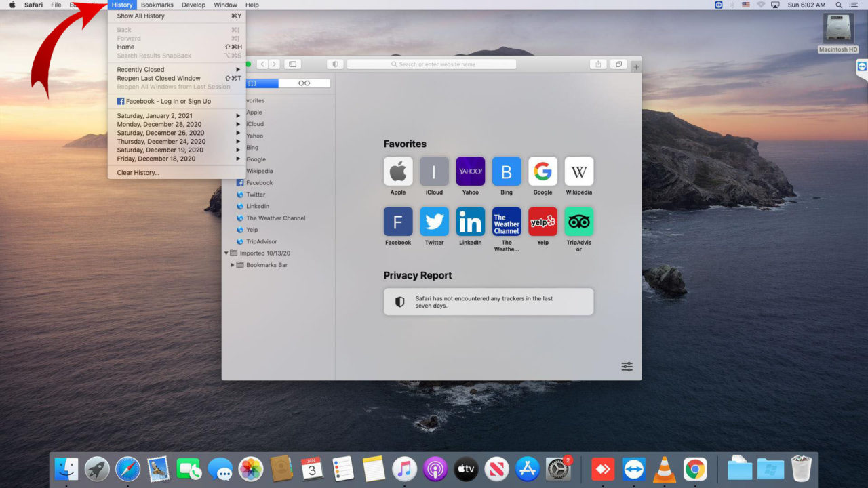This screenshot has width=868, height=488.
Task: Choose Home in the History menu
Action: click(x=177, y=47)
